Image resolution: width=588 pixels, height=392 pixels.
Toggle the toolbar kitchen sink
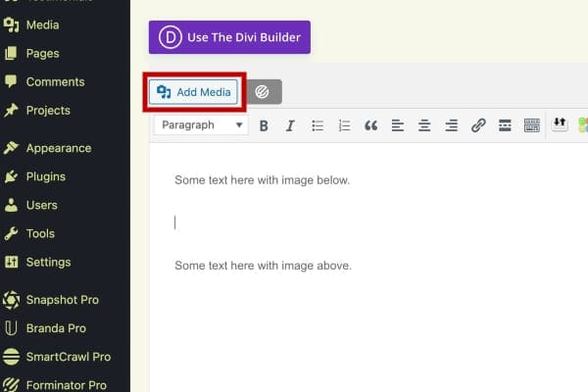click(x=532, y=125)
